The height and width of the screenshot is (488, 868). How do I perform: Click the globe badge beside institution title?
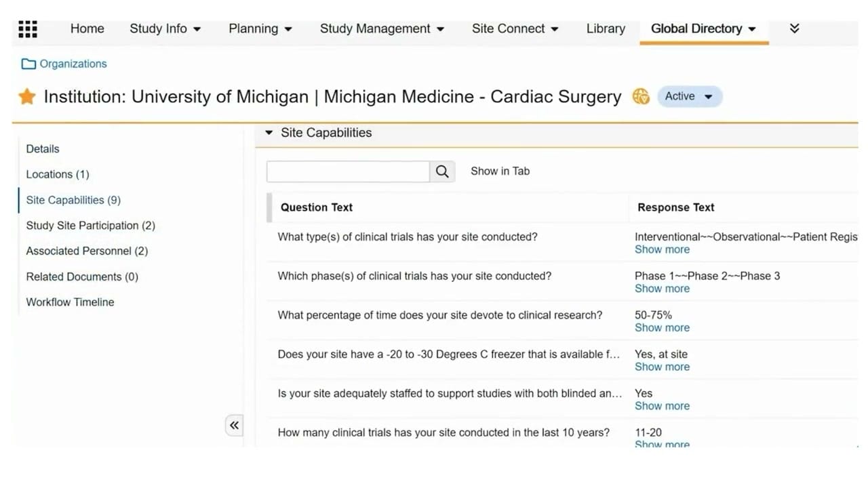click(641, 96)
